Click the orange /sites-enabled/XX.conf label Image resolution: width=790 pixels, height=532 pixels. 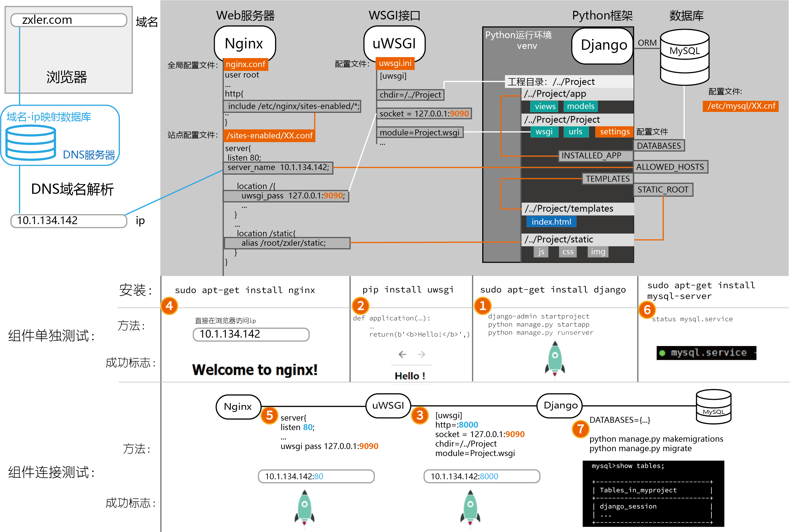point(269,136)
